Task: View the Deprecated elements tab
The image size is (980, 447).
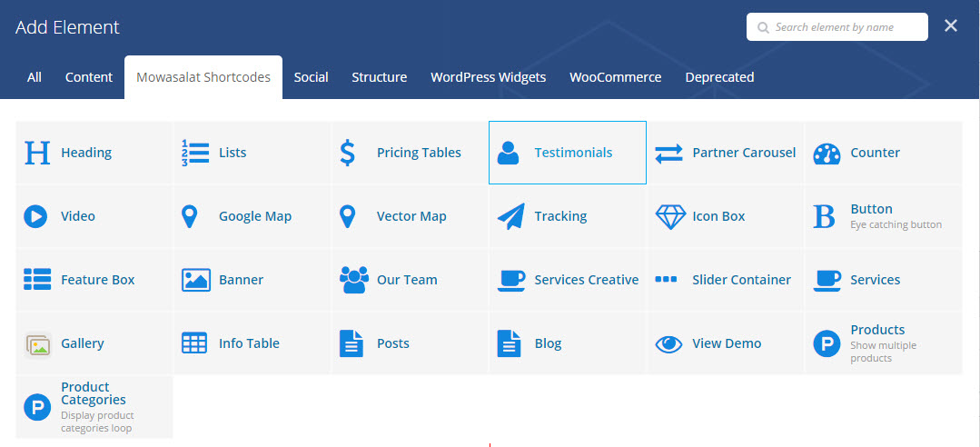Action: 719,77
